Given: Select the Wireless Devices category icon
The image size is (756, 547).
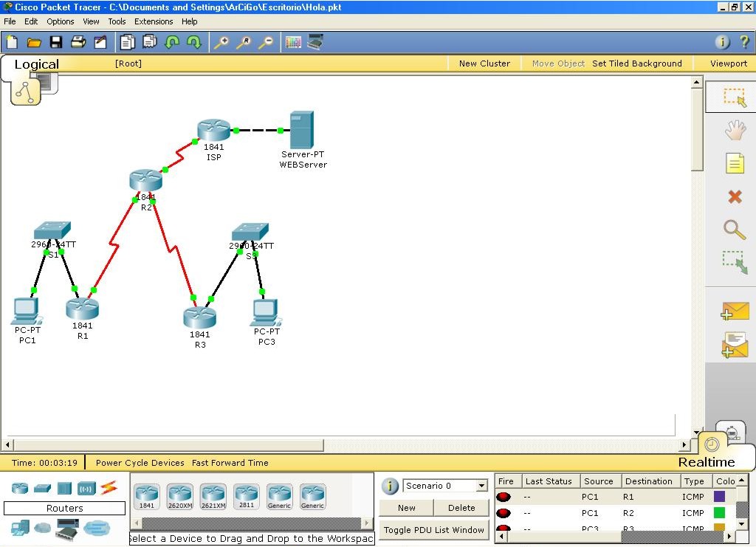Looking at the screenshot, I should (86, 489).
